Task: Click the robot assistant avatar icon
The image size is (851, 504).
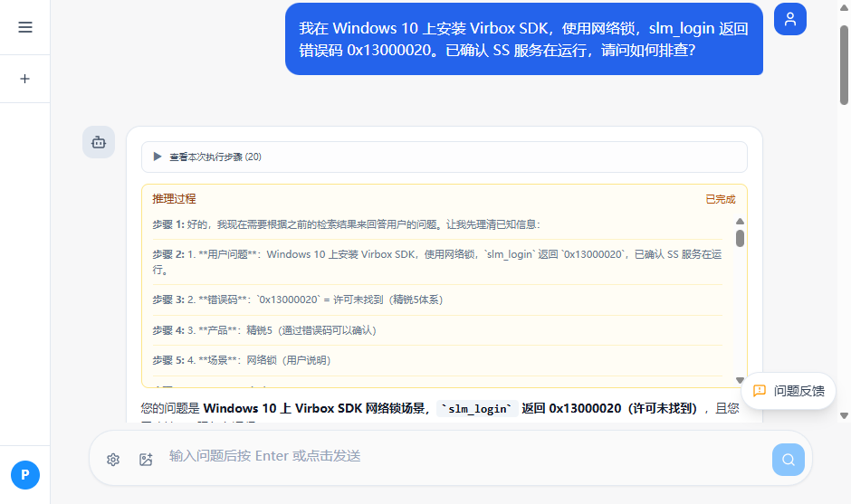Action: (x=99, y=142)
